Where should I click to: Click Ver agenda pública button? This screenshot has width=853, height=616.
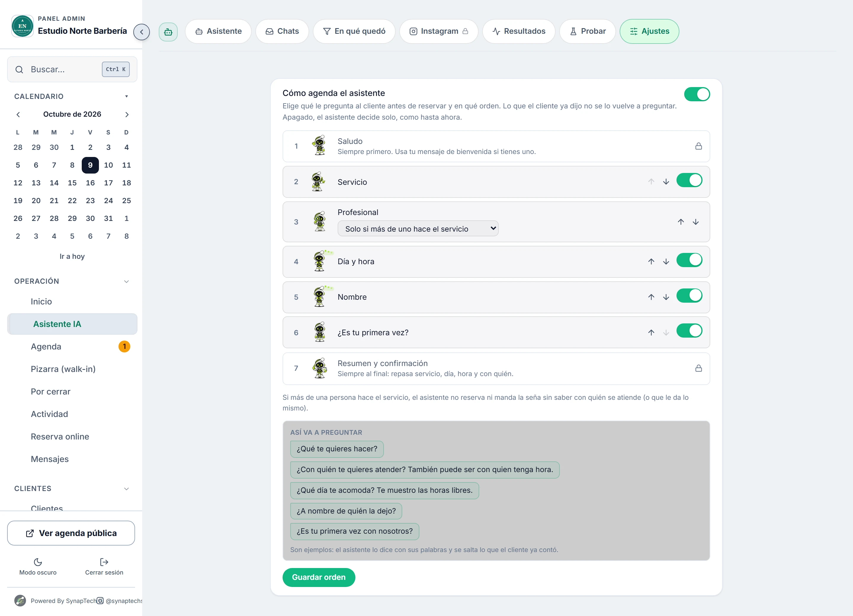coord(71,533)
